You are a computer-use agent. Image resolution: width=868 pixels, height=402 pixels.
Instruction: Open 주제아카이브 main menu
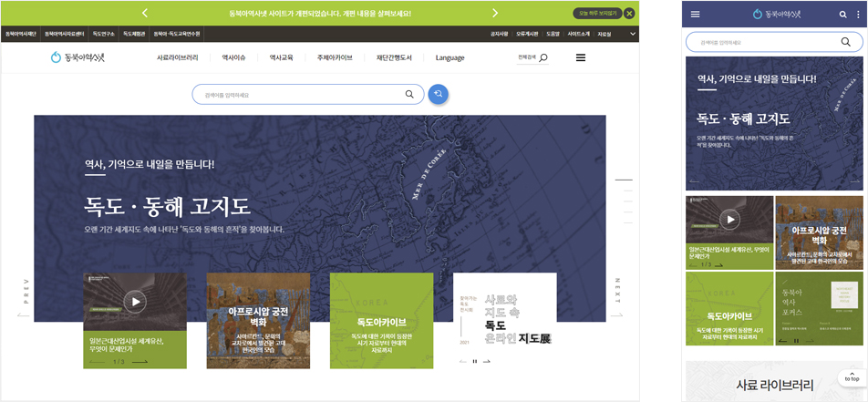(x=335, y=57)
